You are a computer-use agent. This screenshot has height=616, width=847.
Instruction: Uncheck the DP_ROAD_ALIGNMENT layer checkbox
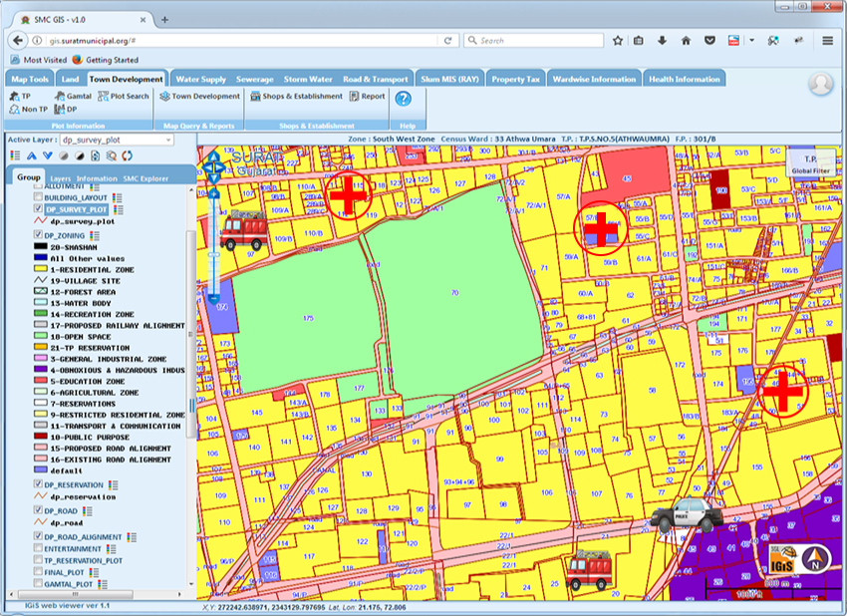tap(38, 536)
